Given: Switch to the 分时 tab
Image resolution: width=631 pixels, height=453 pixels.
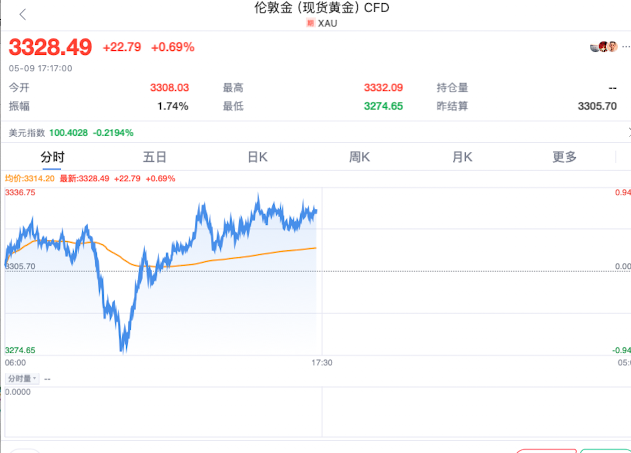Looking at the screenshot, I should tap(52, 157).
